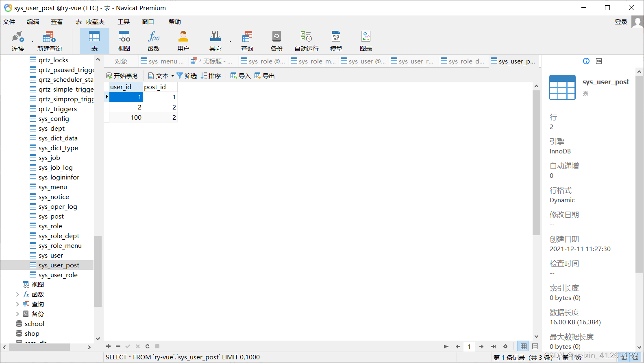This screenshot has width=644, height=363.
Task: Click the Export (导出) button
Action: [x=264, y=76]
